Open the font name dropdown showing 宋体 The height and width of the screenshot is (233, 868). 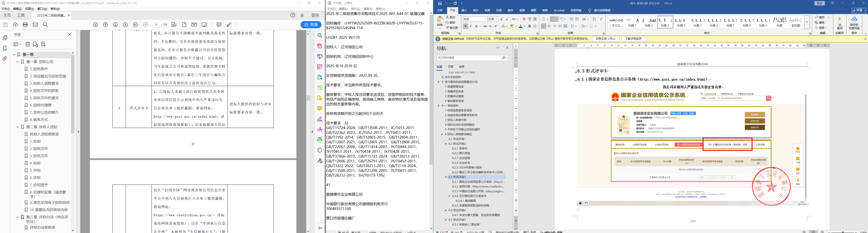tap(485, 19)
